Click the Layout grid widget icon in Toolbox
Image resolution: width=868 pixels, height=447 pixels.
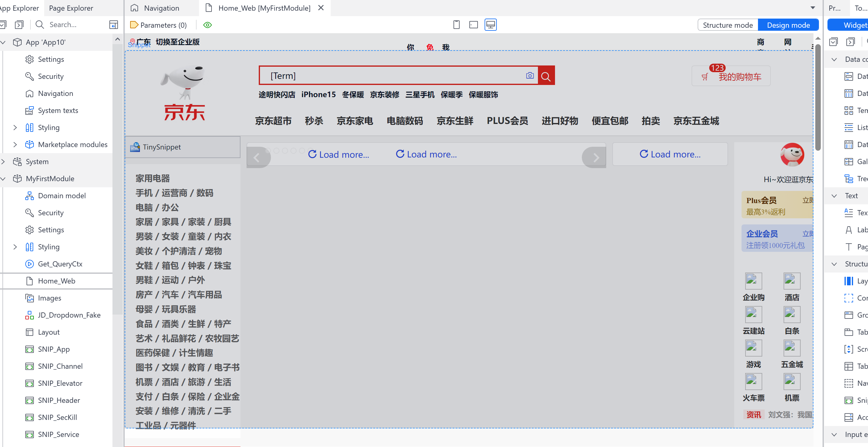pyautogui.click(x=848, y=281)
